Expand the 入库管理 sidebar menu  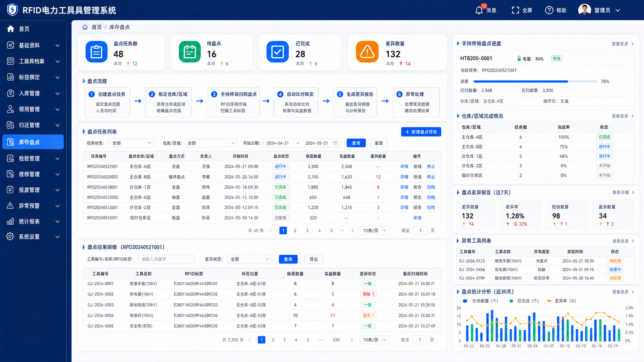click(x=33, y=93)
